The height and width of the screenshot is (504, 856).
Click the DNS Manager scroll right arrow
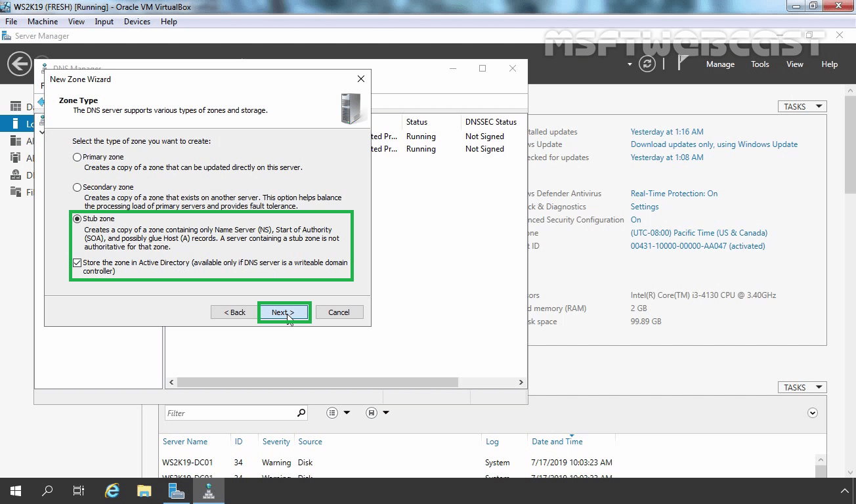coord(521,382)
